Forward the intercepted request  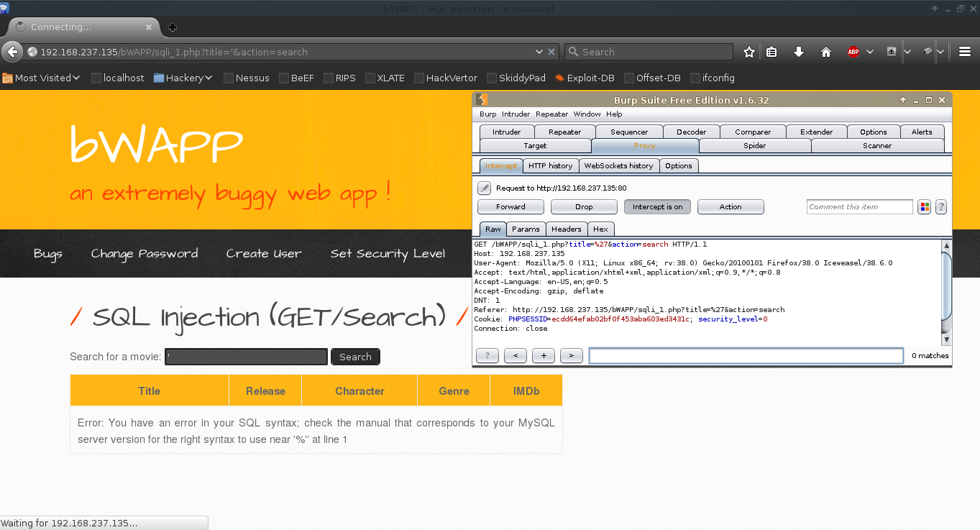[x=510, y=207]
